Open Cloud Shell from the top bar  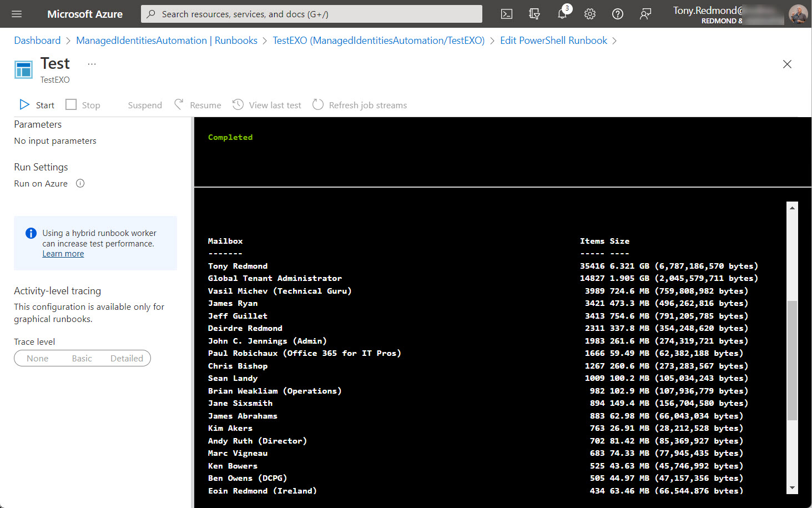click(506, 14)
